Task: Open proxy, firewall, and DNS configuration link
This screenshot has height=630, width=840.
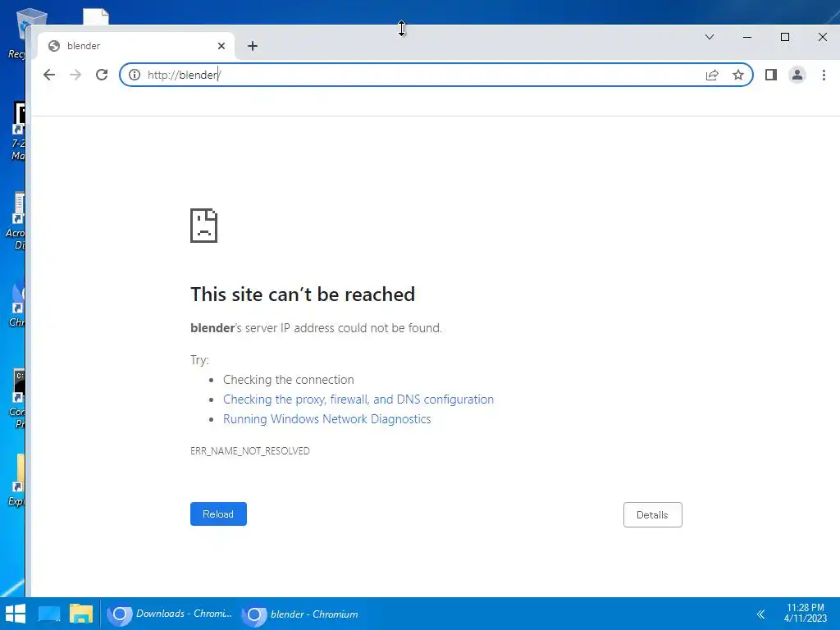Action: pyautogui.click(x=358, y=399)
